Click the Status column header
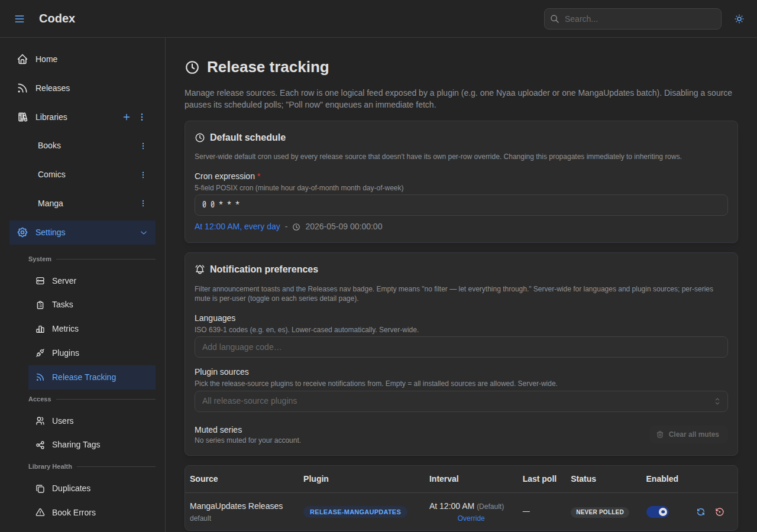The width and height of the screenshot is (757, 532). (x=583, y=479)
